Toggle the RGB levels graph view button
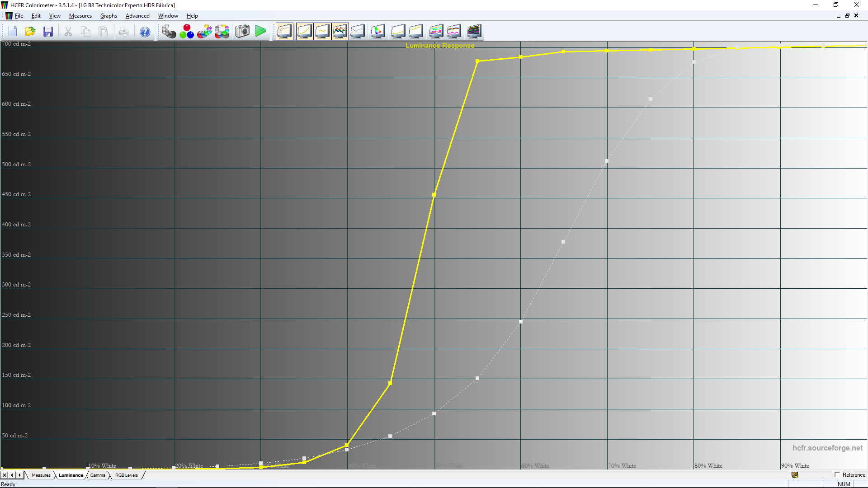Screen dimensions: 868x488 point(340,32)
